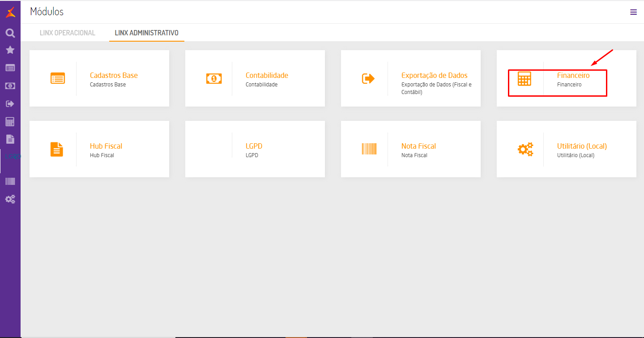Image resolution: width=644 pixels, height=338 pixels.
Task: Select the LINX ADMINISTRATIVO tab
Action: click(147, 33)
